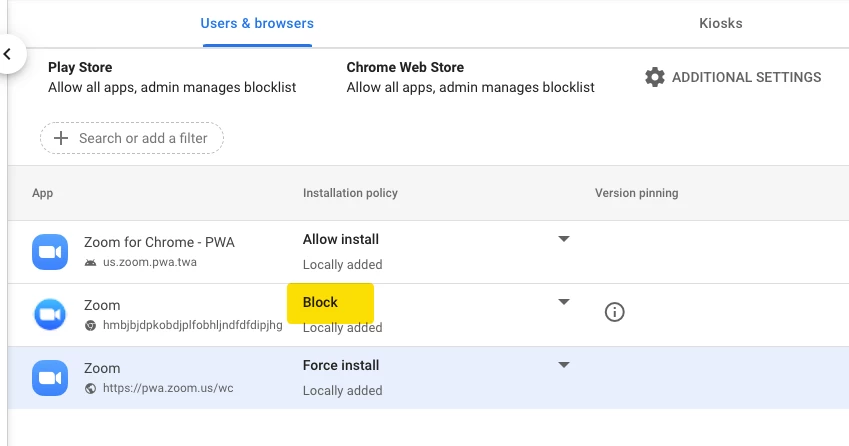Click the highlighted Block policy text
Screen dimensions: 849x446
[x=321, y=302]
